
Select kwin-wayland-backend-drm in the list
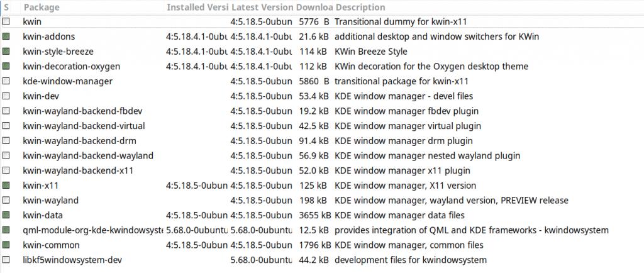(79, 141)
